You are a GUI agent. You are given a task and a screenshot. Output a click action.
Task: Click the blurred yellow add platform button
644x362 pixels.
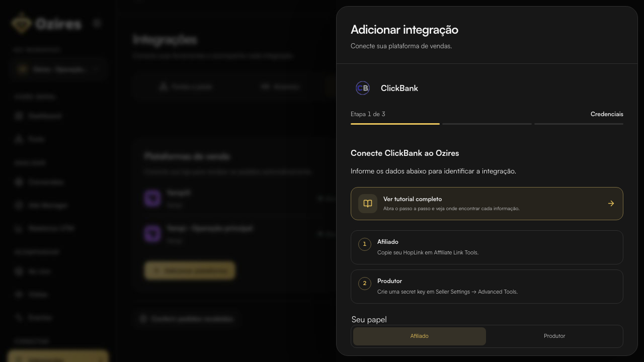pos(190,270)
